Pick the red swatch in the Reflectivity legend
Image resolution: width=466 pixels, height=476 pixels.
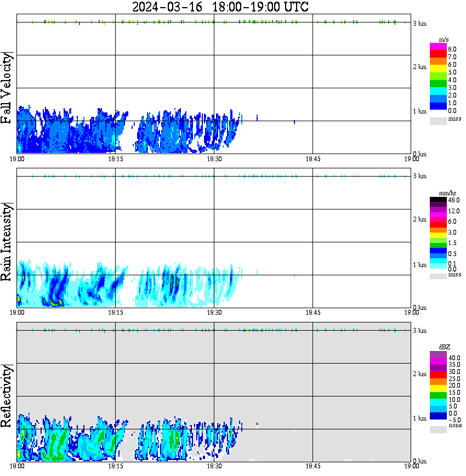[438, 375]
